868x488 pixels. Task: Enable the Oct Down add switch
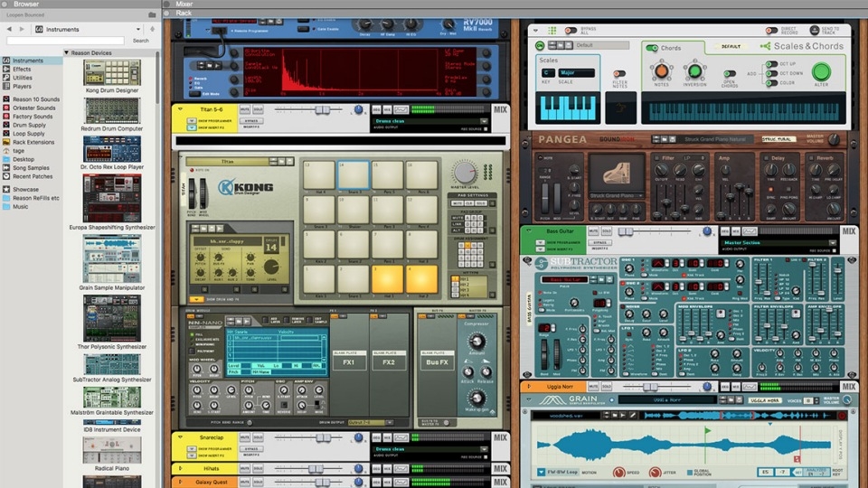point(770,73)
